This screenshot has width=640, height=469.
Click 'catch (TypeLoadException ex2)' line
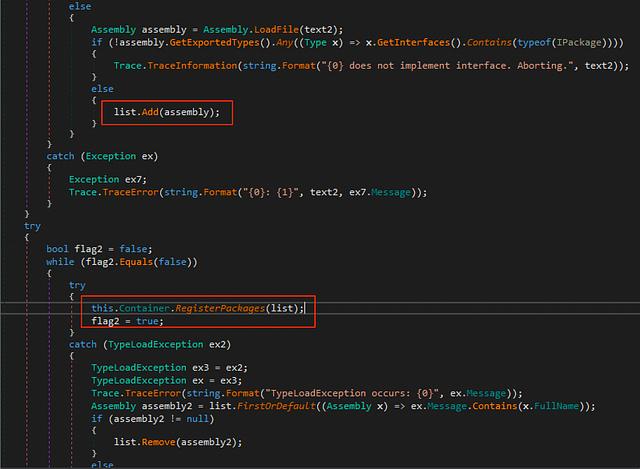click(x=150, y=345)
